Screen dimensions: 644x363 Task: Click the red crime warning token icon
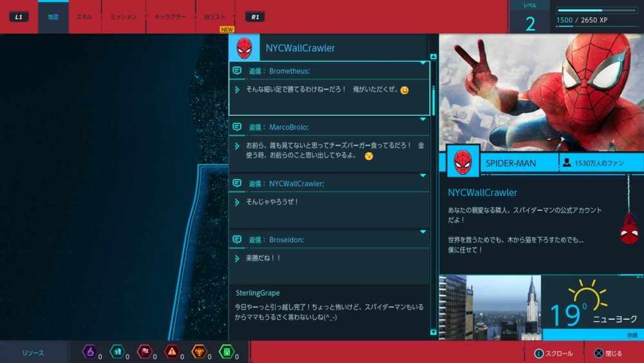[x=172, y=351]
